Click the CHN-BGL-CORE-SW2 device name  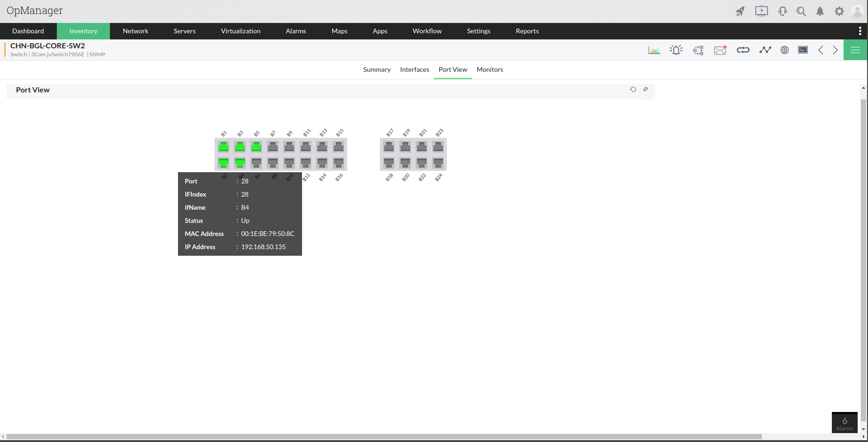[47, 46]
